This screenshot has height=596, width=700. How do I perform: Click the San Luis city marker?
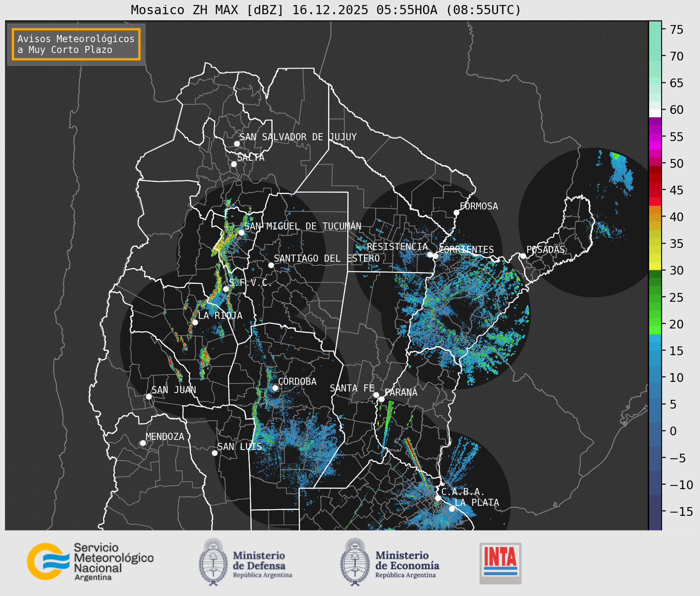(215, 453)
